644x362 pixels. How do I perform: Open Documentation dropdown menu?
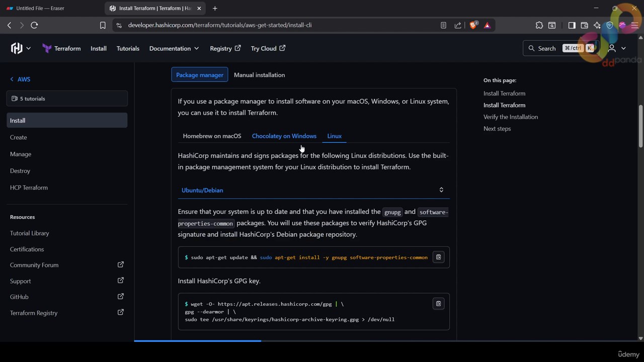tap(174, 48)
